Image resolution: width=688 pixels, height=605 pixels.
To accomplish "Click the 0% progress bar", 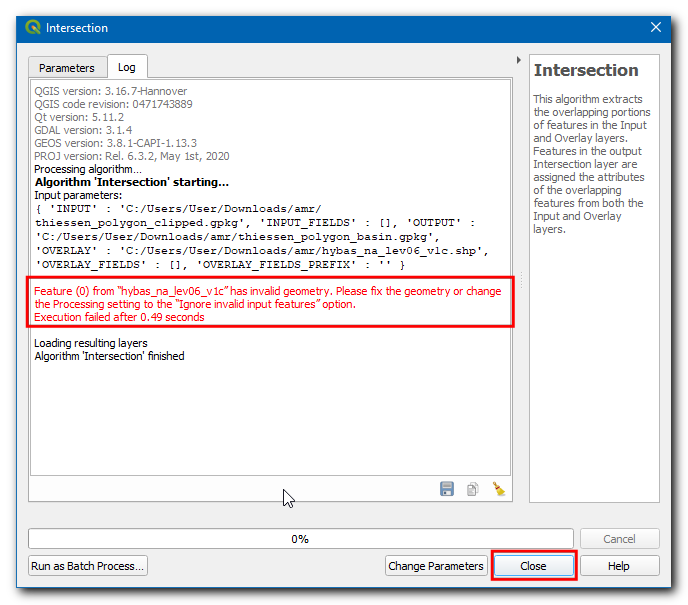I will (300, 539).
